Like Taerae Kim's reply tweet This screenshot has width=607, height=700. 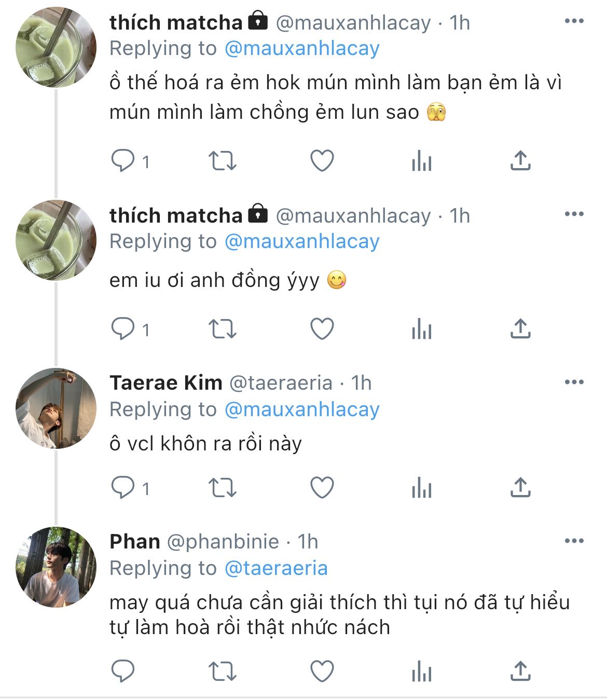click(x=322, y=488)
